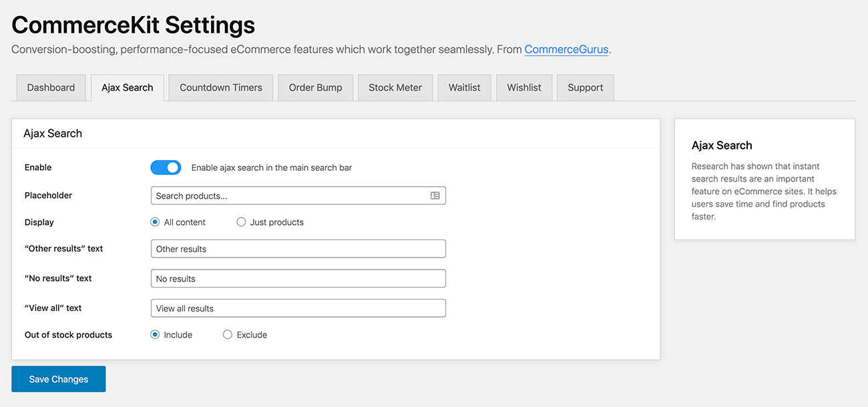Click the "CommerceKit Settings" heading

(134, 25)
